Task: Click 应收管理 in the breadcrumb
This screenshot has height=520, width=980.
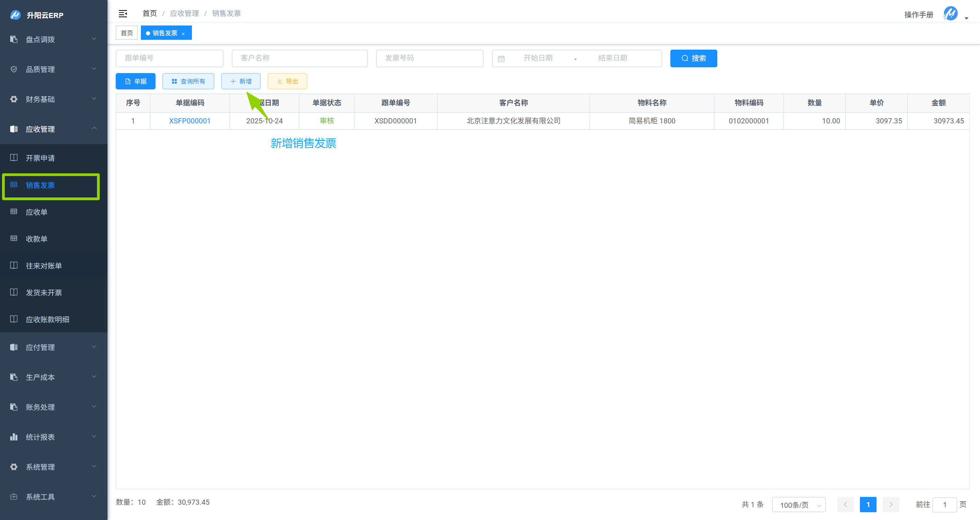Action: click(184, 13)
